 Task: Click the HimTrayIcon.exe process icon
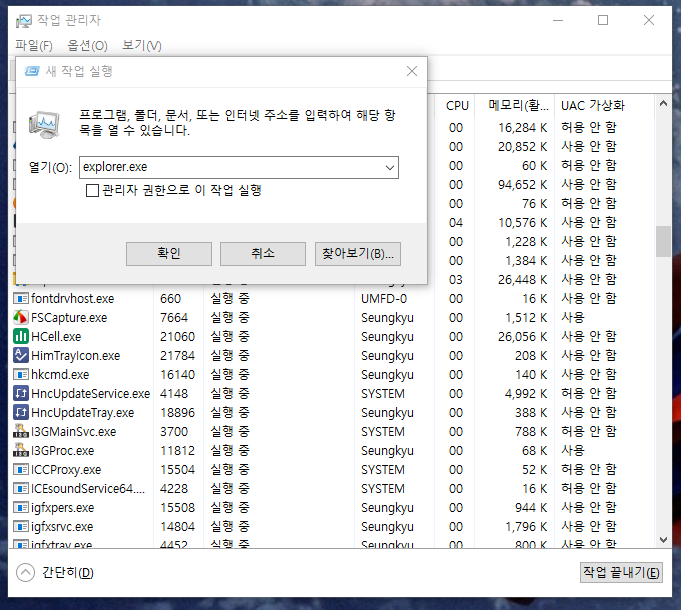(20, 356)
